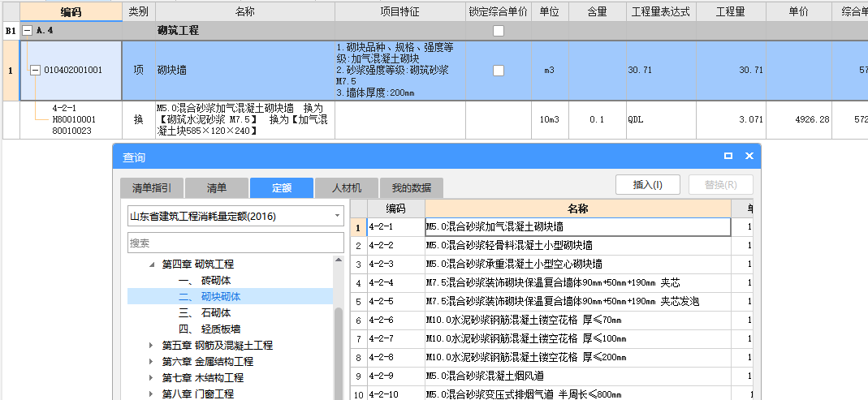868x400 pixels.
Task: Expand 第八章 门窗工程 node
Action: [x=152, y=394]
